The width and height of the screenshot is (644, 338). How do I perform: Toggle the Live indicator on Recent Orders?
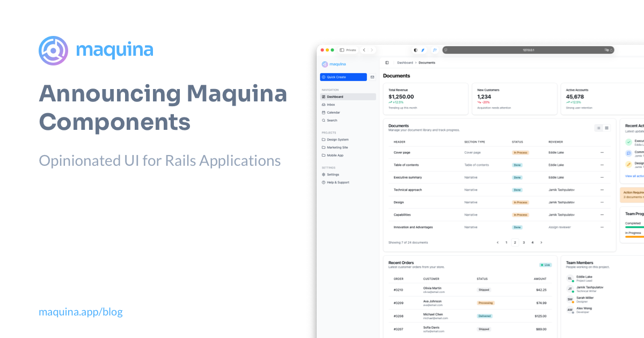coord(545,264)
